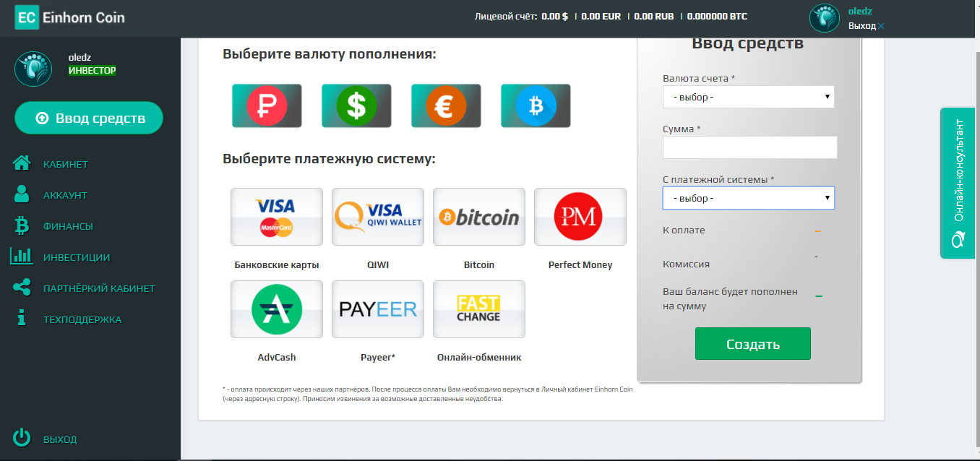This screenshot has height=461, width=980.
Task: Click the Ввод средств sidebar button
Action: (89, 118)
